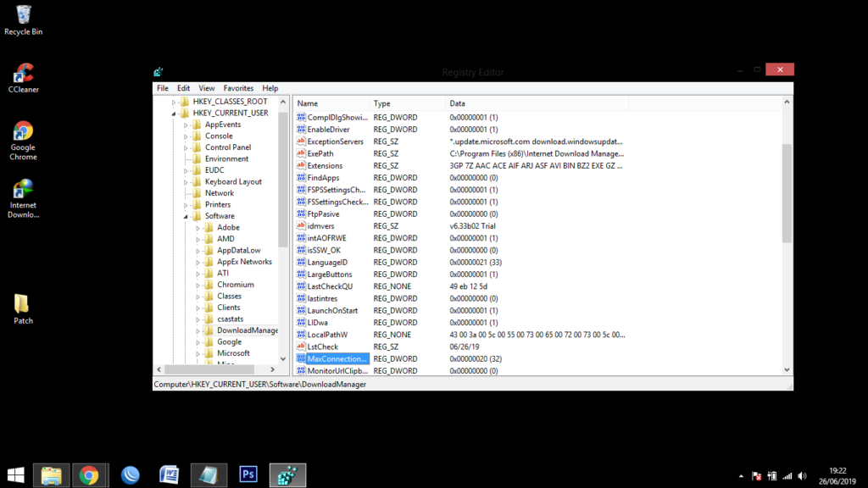868x488 pixels.
Task: Select the Registry Editor taskbar button
Action: 287,474
